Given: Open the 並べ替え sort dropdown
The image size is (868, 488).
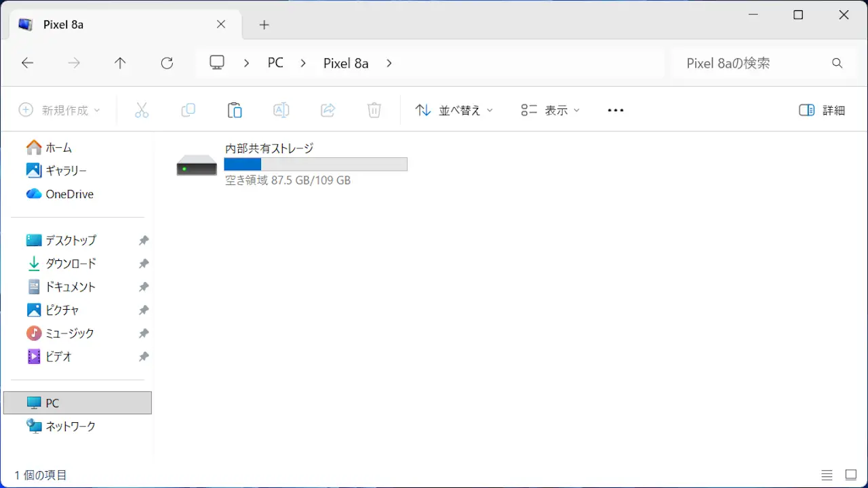Looking at the screenshot, I should tap(454, 110).
